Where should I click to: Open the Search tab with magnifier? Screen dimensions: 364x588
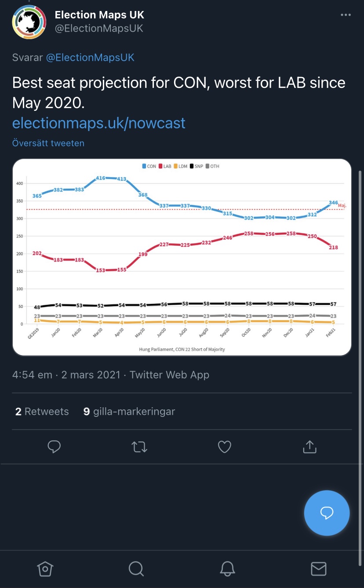click(136, 569)
